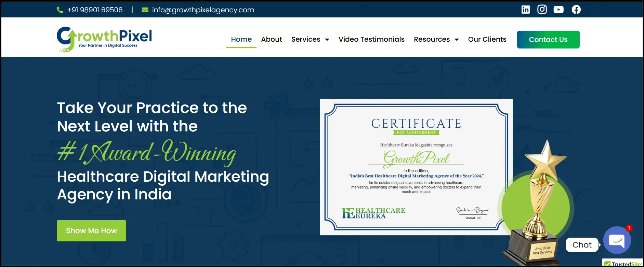Image resolution: width=644 pixels, height=267 pixels.
Task: Open the Resources menu
Action: [432, 39]
